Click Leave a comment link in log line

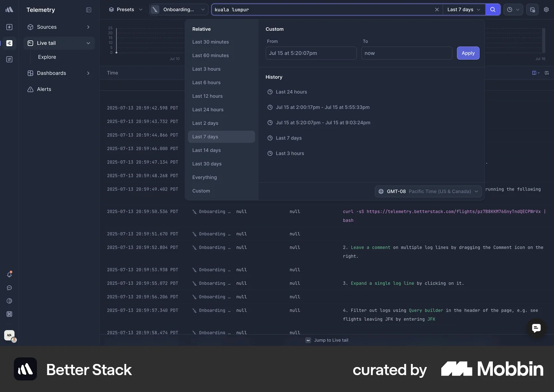370,247
